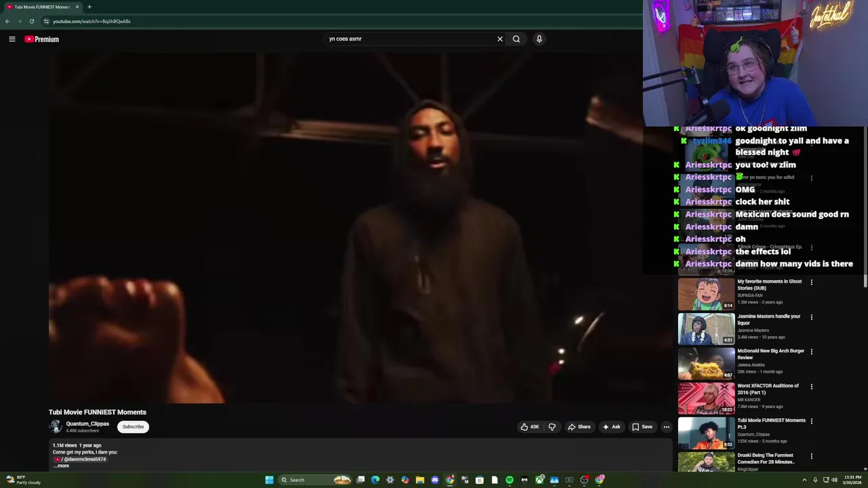Click the recommendations sidebar scrollbar down arrow
The width and height of the screenshot is (868, 488).
(865, 469)
